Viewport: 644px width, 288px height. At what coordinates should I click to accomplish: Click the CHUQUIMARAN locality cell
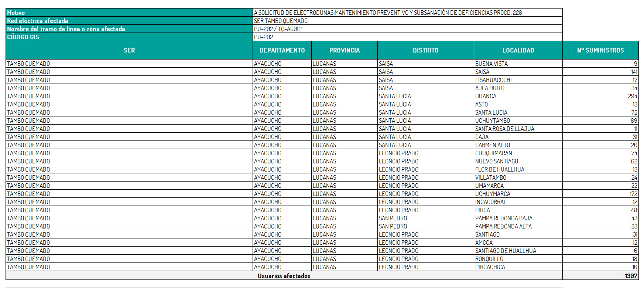(518, 153)
